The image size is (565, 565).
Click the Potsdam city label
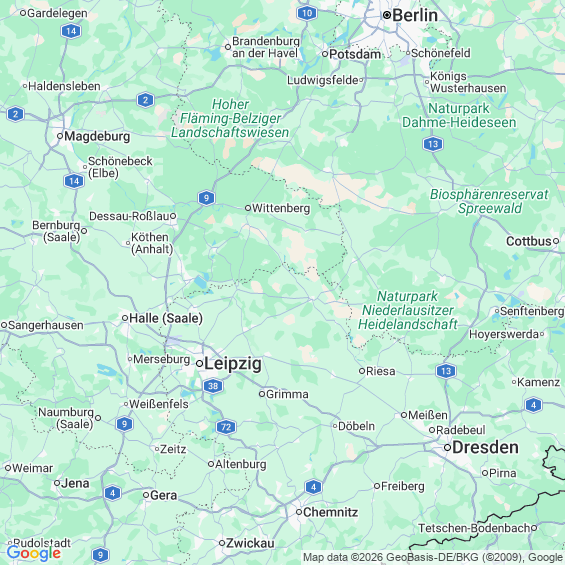pyautogui.click(x=355, y=54)
